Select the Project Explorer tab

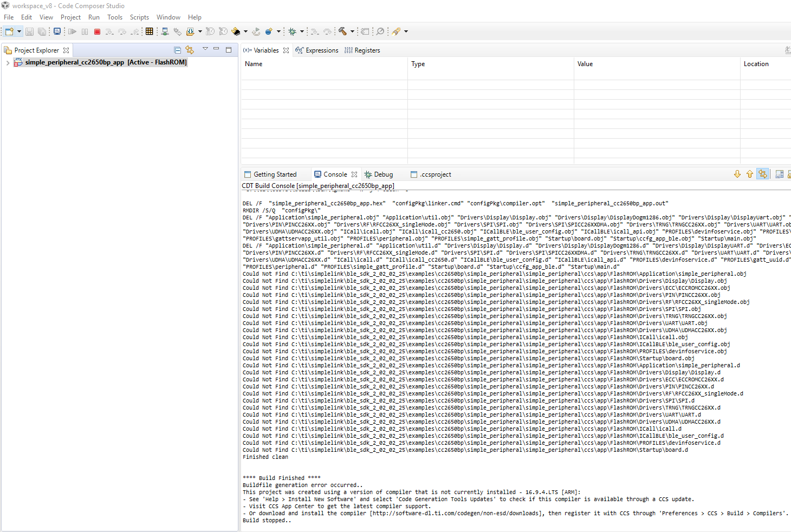pyautogui.click(x=36, y=50)
